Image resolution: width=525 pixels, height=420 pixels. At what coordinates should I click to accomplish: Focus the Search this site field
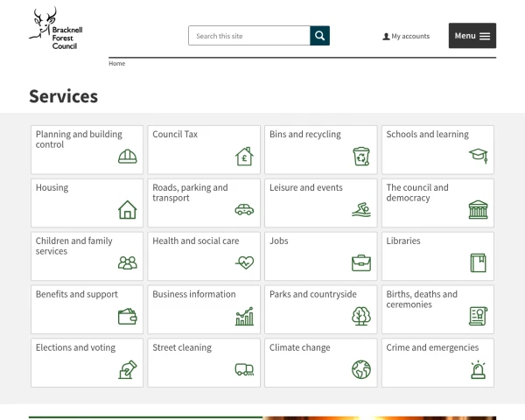249,36
